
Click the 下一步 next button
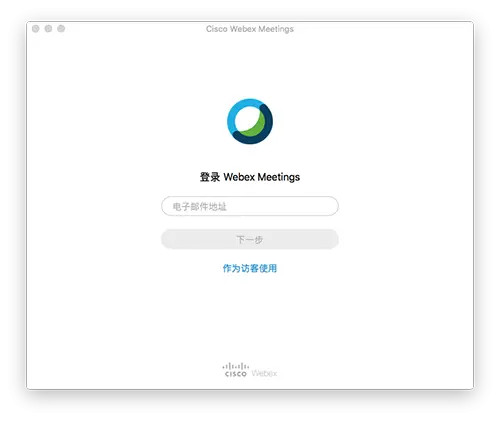tap(250, 239)
